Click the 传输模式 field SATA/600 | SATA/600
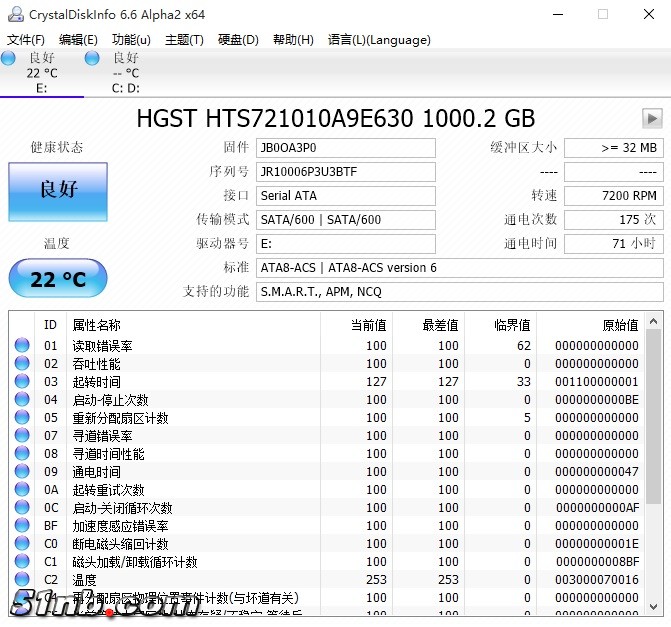 point(346,220)
